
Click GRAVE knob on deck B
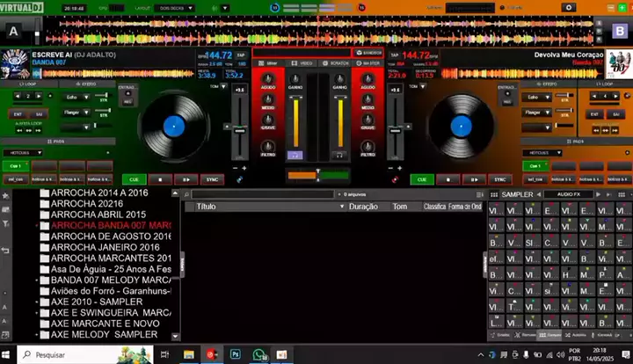click(367, 120)
